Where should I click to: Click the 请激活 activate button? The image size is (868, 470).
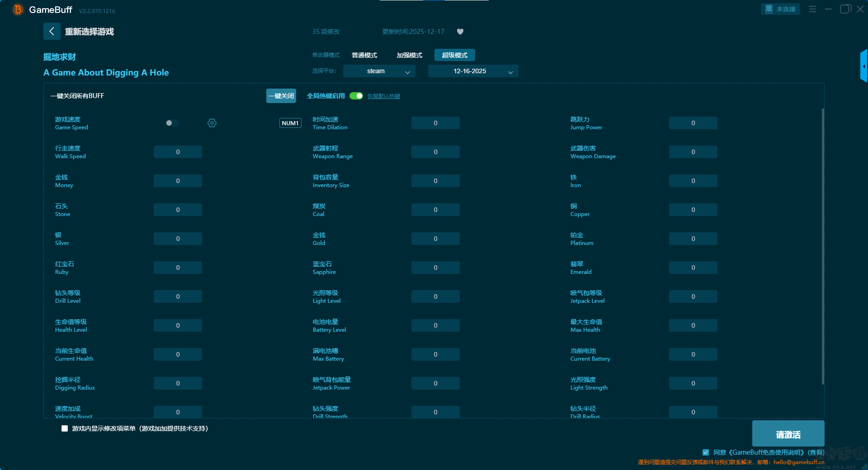click(788, 434)
